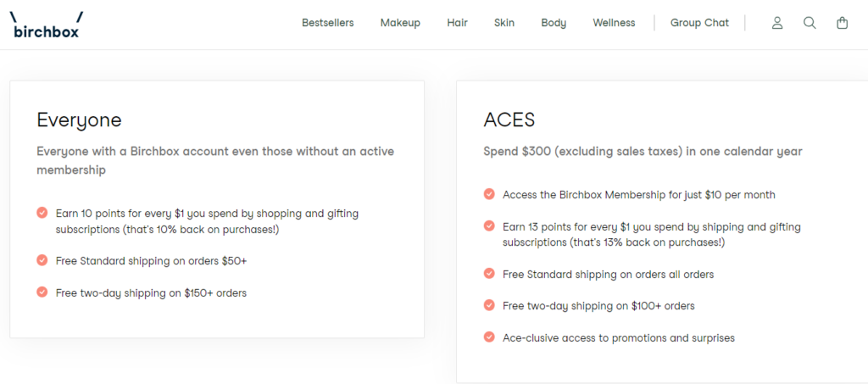Click the Birchbox logo
868x384 pixels.
pos(47,25)
